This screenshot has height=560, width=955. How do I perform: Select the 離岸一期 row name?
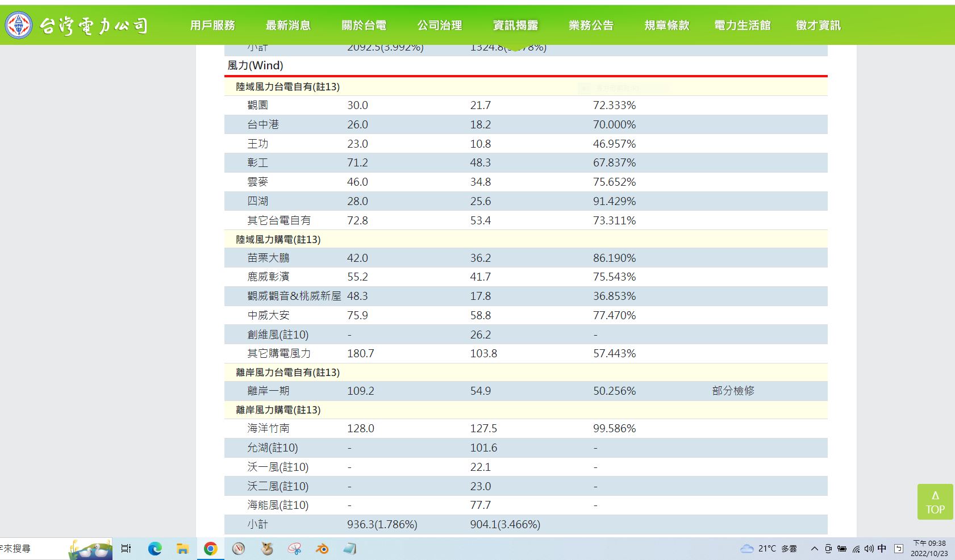(268, 391)
